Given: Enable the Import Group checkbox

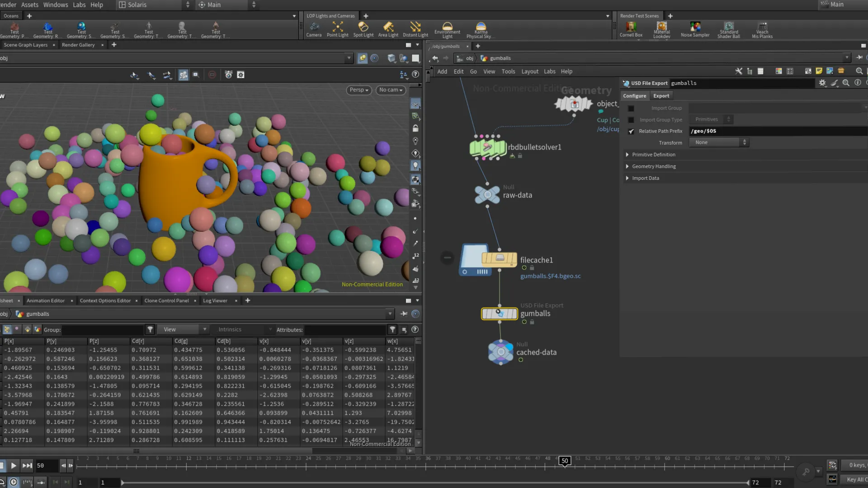Looking at the screenshot, I should tap(631, 108).
